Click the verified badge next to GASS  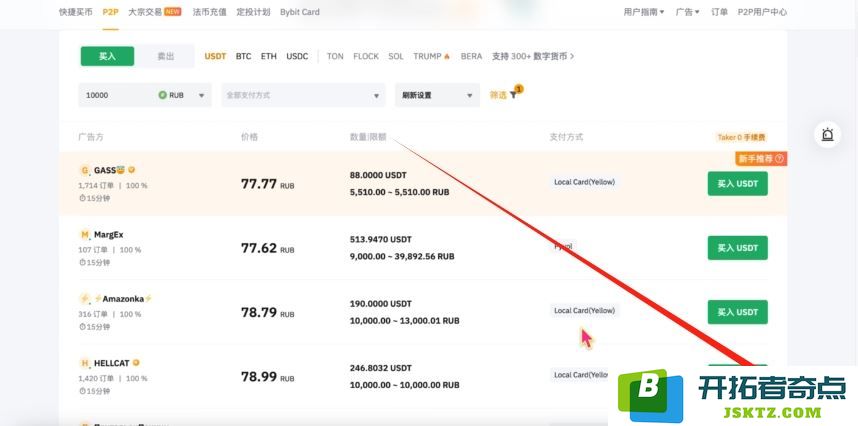(131, 170)
